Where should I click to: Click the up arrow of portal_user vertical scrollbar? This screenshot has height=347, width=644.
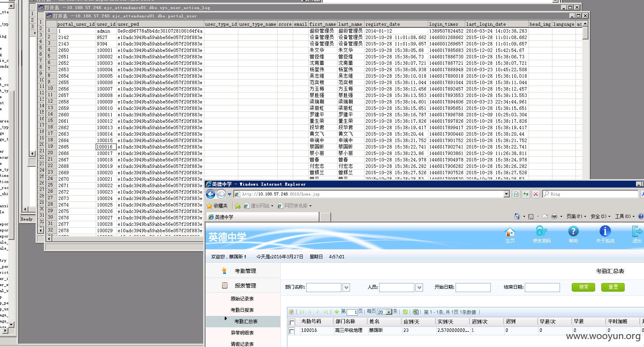click(585, 24)
